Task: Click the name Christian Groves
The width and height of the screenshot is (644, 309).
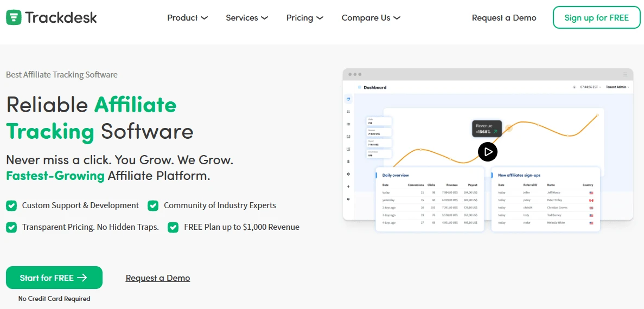Action: coord(557,208)
